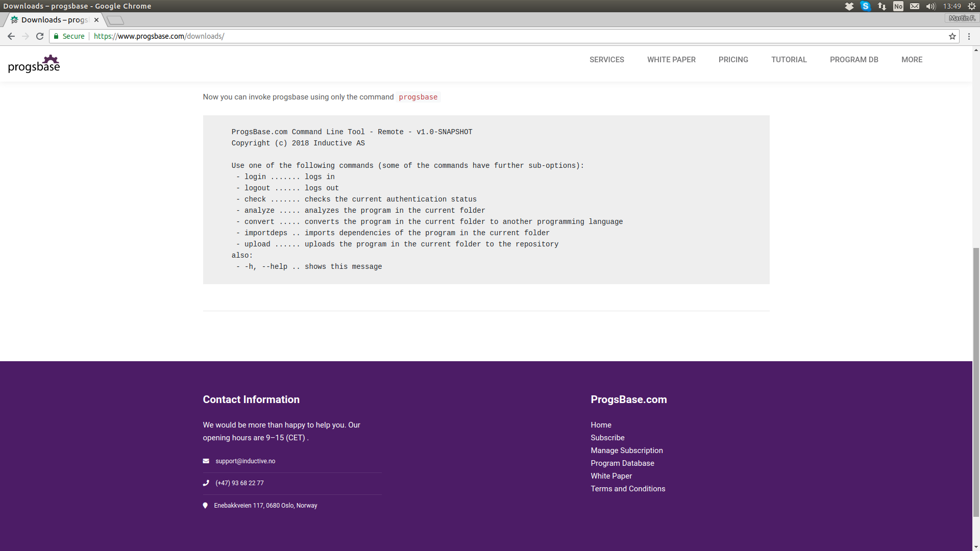The height and width of the screenshot is (551, 980).
Task: Click the Copyright (c) 2018 Inductive AS line
Action: 298,143
